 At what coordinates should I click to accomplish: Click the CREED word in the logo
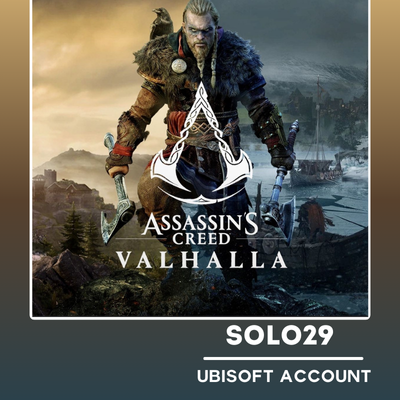(201, 239)
